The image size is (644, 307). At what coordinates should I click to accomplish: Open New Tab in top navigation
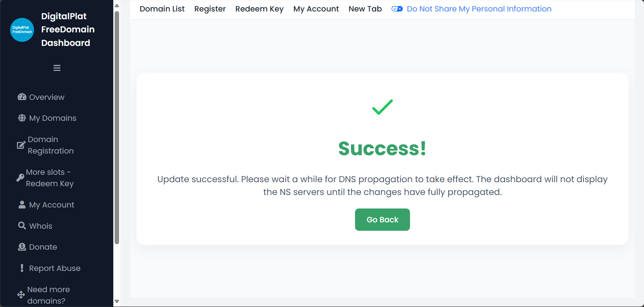(365, 9)
